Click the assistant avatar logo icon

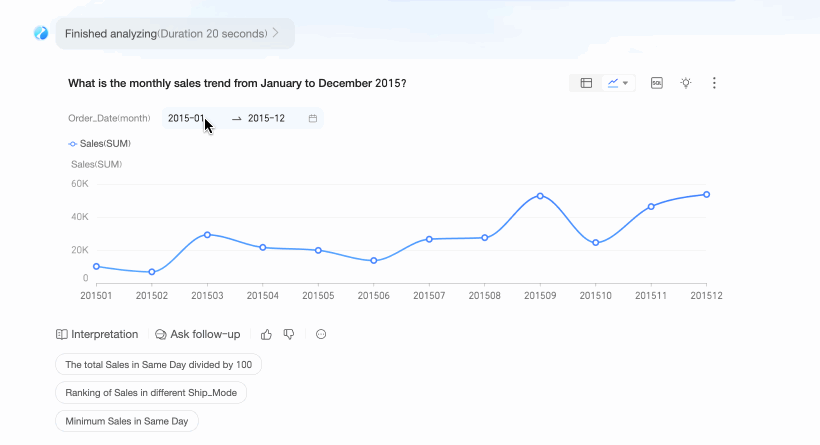coord(41,33)
